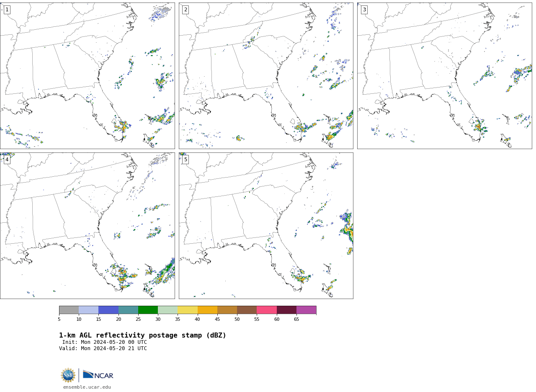
Task: Click the colorbar tick label '65'
Action: [x=296, y=320]
